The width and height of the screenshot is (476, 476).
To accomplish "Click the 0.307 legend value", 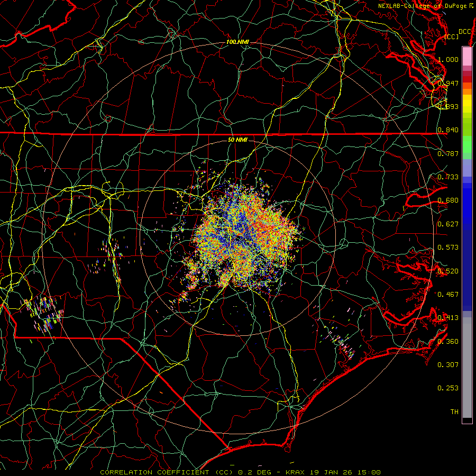I will 448,365.
